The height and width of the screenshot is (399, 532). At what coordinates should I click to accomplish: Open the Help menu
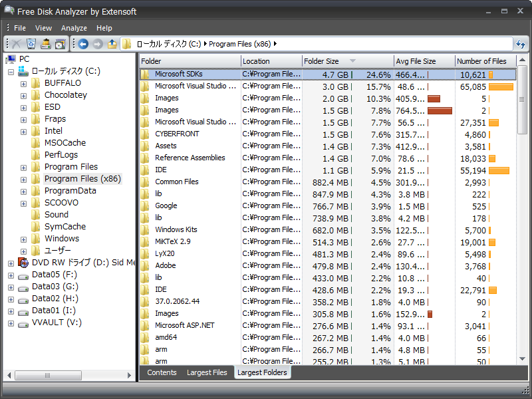(x=104, y=28)
